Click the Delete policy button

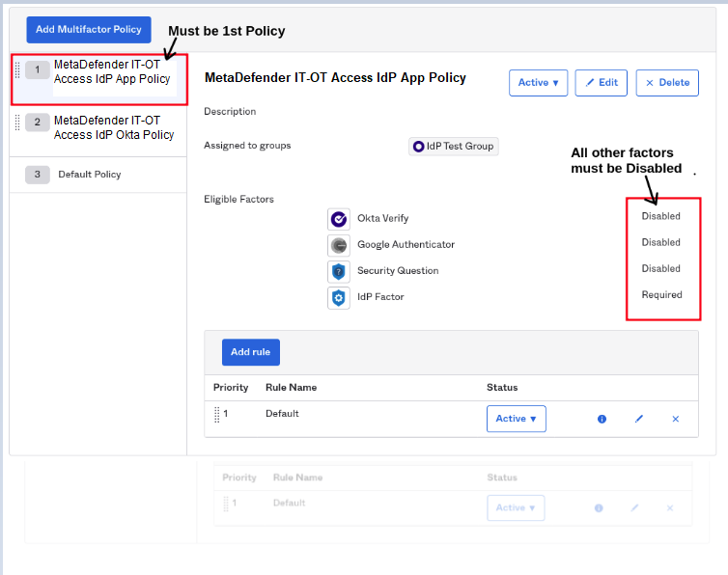click(667, 83)
